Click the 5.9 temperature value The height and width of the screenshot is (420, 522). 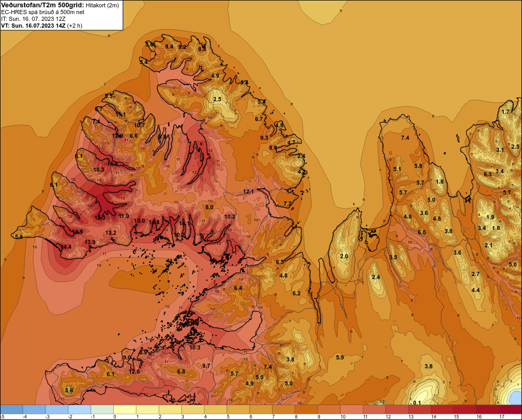coord(340,357)
